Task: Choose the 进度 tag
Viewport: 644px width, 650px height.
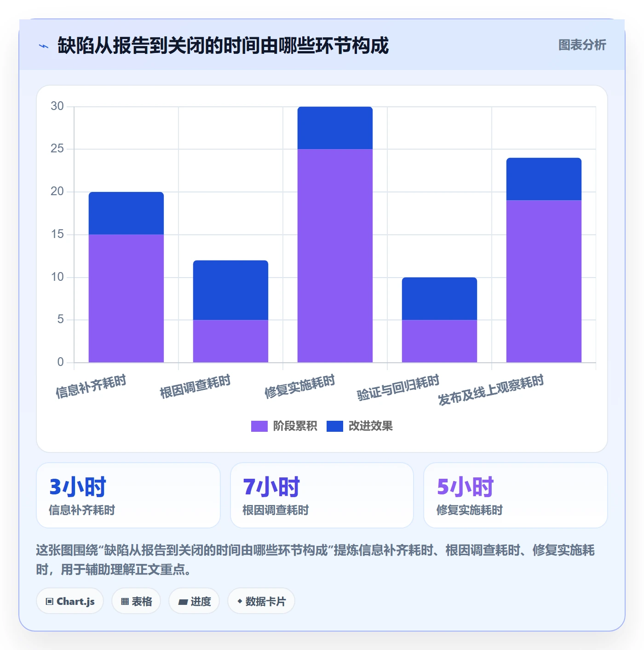Action: tap(194, 601)
